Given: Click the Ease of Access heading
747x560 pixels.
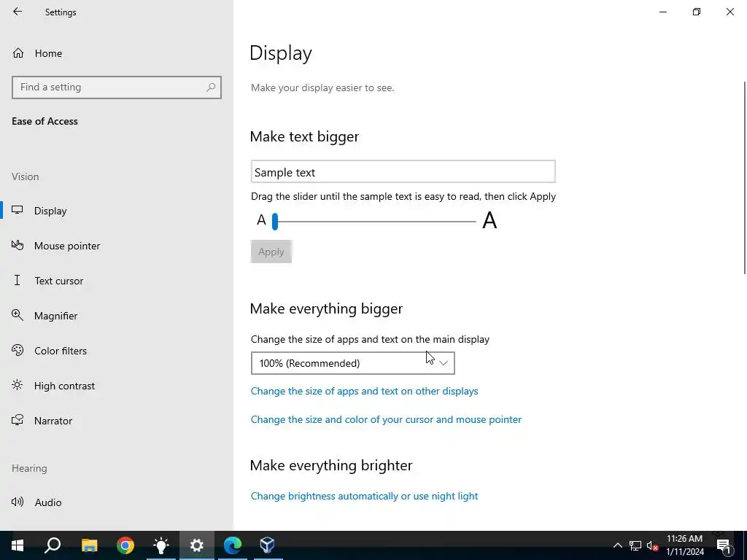Looking at the screenshot, I should tap(44, 122).
